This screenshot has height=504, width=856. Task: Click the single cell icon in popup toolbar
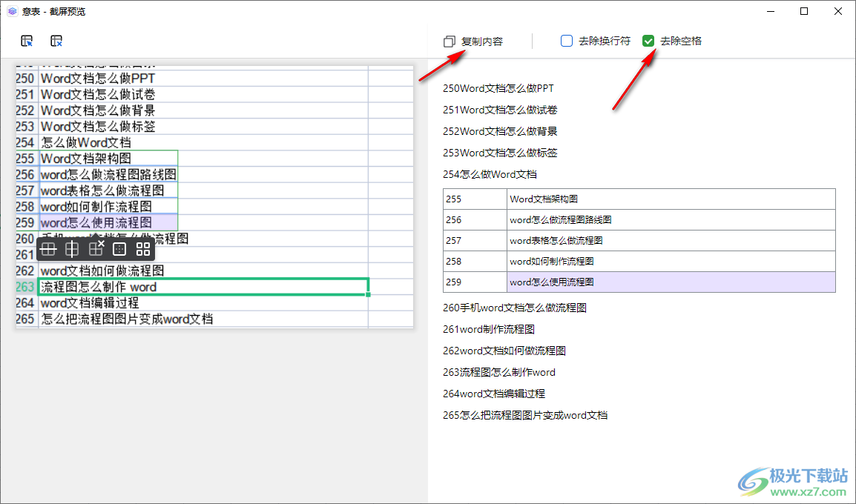coord(119,249)
